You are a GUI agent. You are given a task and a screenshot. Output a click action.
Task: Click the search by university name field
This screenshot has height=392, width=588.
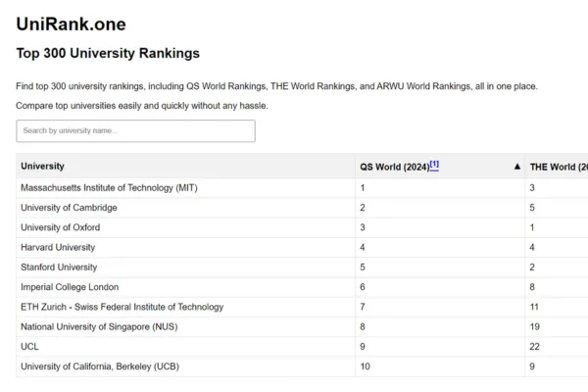click(136, 130)
